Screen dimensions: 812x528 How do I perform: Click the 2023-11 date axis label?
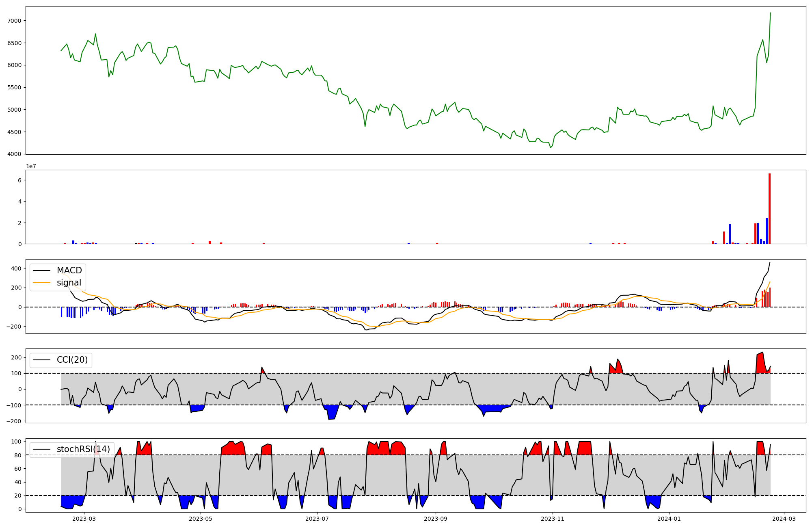553,519
